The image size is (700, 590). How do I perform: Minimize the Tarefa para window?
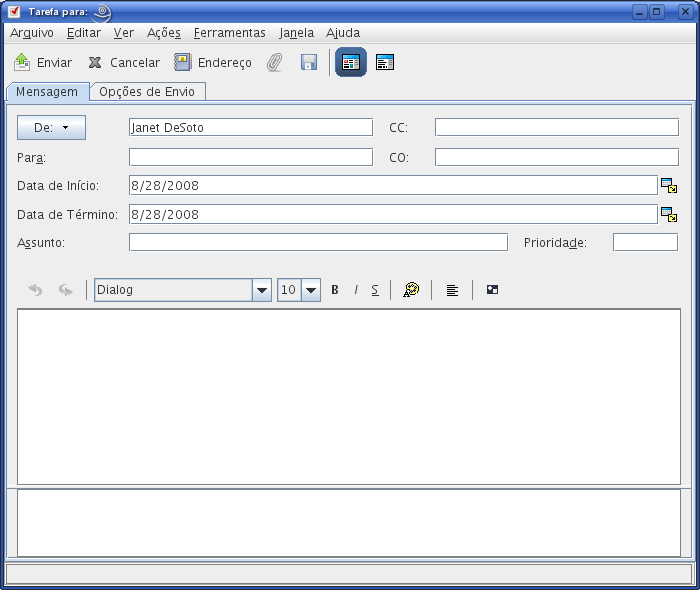(640, 12)
